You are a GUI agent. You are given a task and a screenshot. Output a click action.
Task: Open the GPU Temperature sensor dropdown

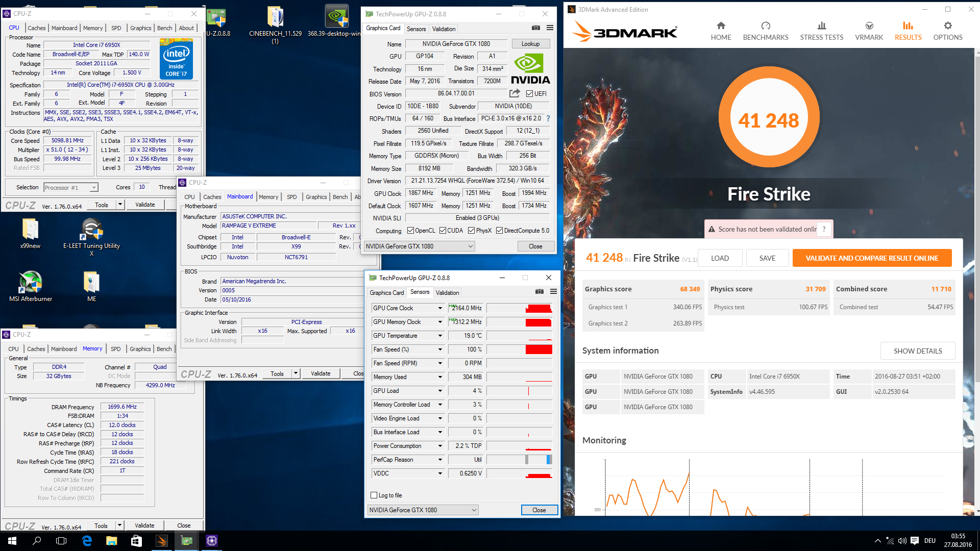click(x=440, y=336)
